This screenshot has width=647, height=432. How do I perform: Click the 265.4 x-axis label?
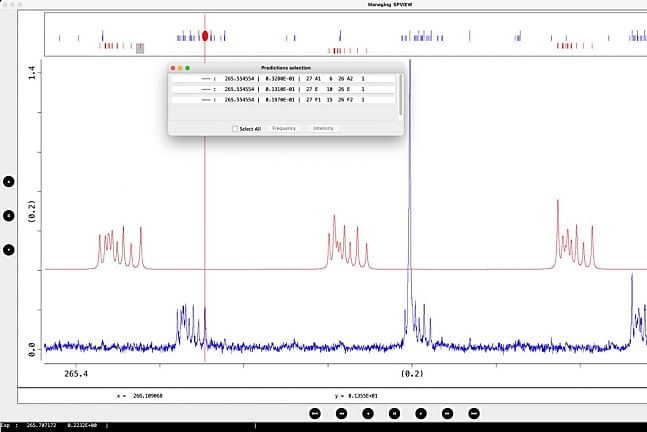tap(76, 373)
